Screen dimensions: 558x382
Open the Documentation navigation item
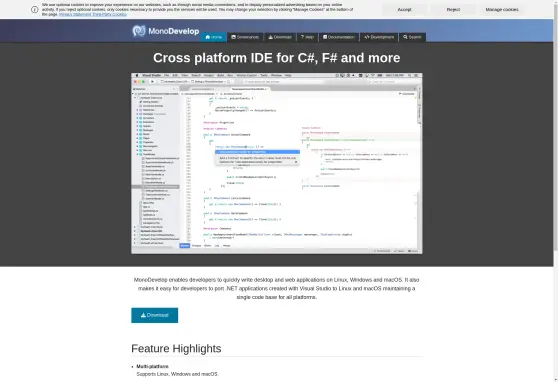(339, 37)
